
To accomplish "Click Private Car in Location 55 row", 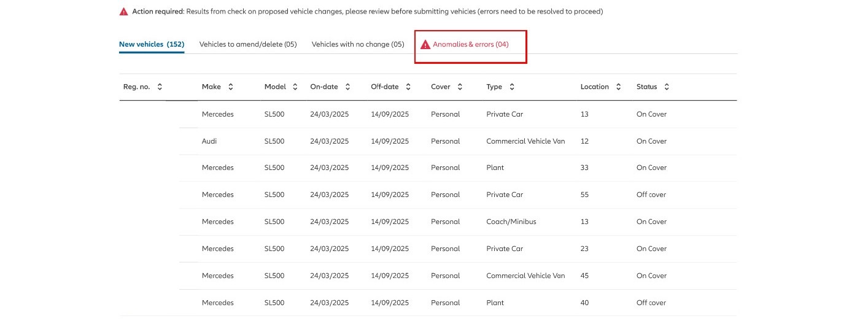I will click(505, 195).
